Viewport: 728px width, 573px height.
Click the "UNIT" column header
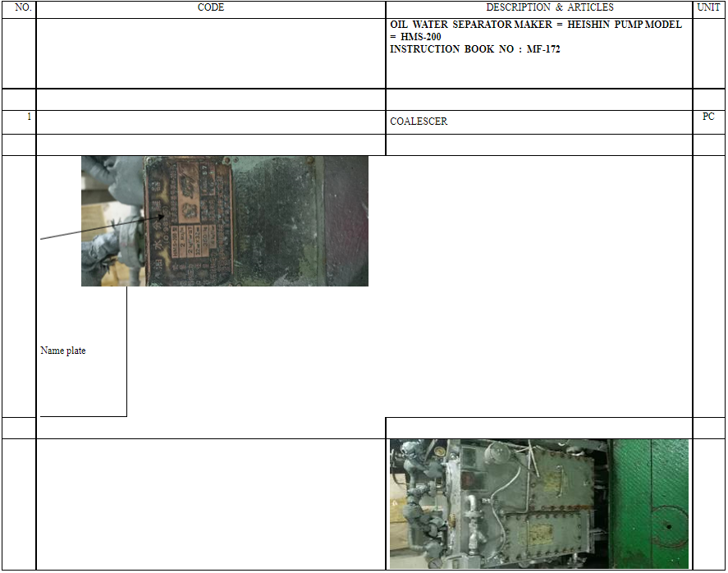coord(707,7)
